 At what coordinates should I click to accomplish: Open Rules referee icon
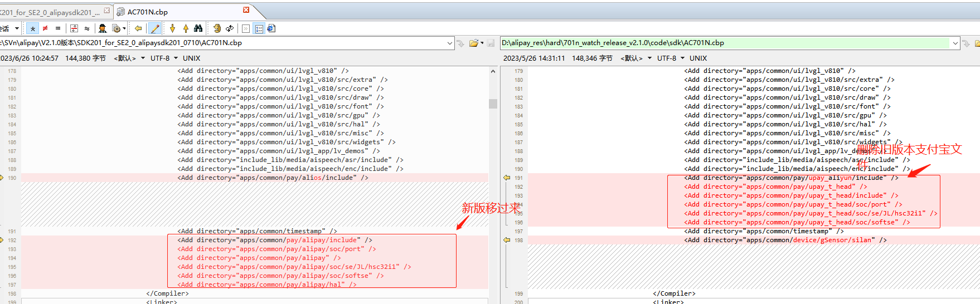[103, 28]
